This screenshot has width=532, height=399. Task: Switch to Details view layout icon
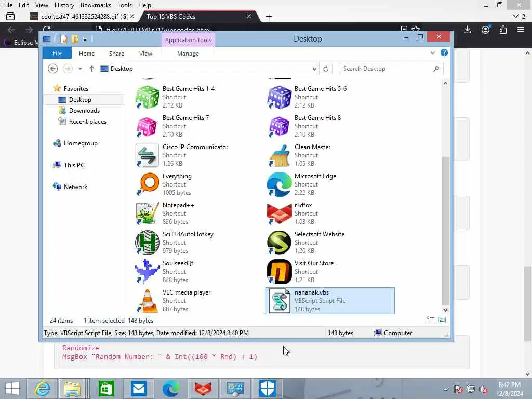[430, 320]
